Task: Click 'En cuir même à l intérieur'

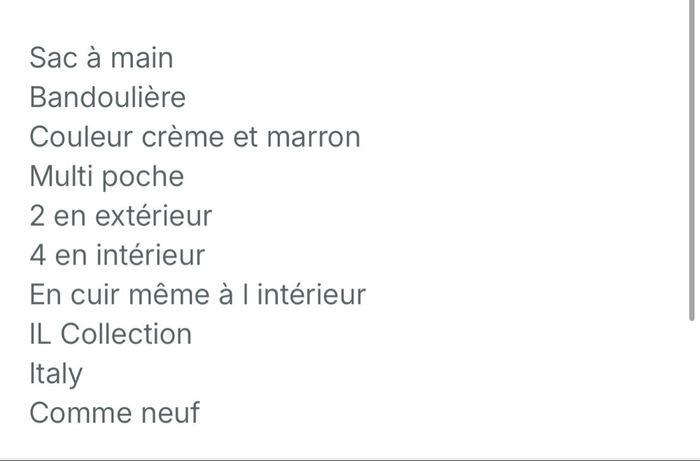Action: pos(197,295)
